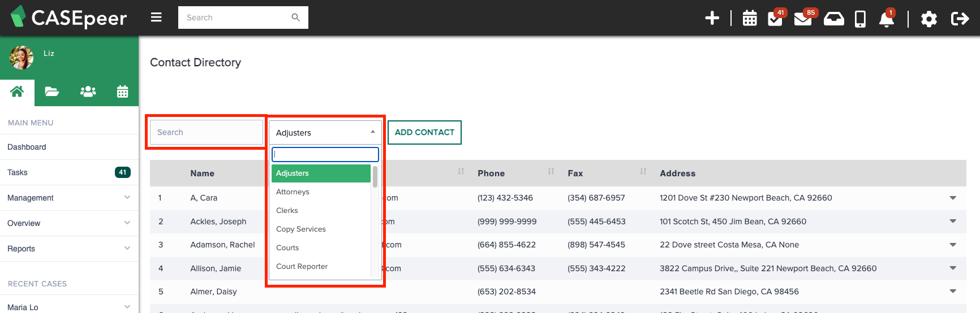Collapse the Adjusters dropdown selector
980x313 pixels.
(x=325, y=132)
